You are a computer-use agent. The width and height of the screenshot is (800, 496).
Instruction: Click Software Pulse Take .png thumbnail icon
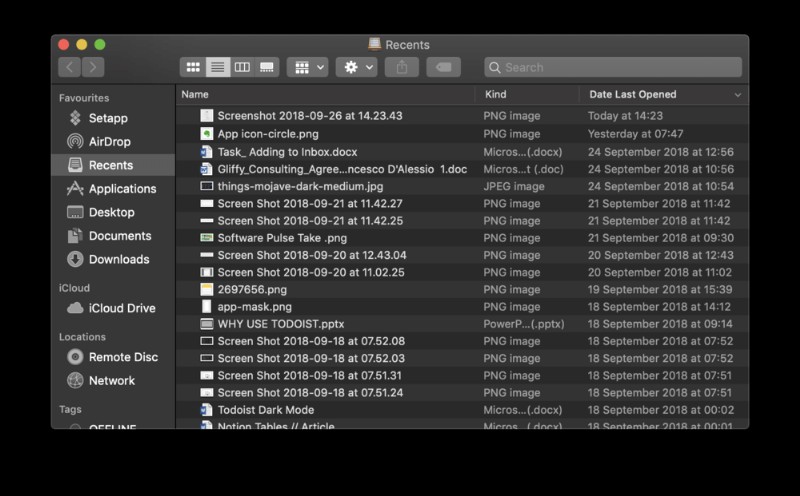click(x=206, y=238)
